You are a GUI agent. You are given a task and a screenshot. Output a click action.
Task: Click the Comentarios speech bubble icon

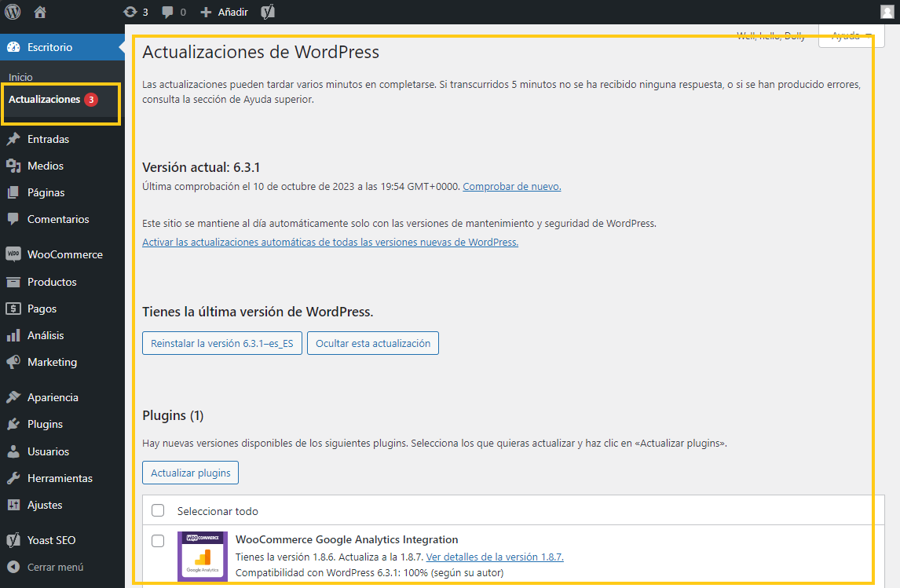(x=13, y=219)
